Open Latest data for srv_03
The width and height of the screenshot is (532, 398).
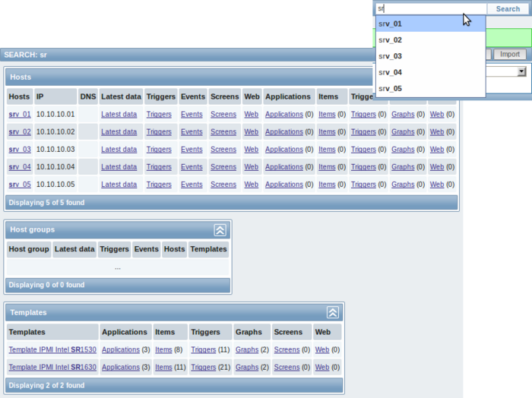coord(119,150)
